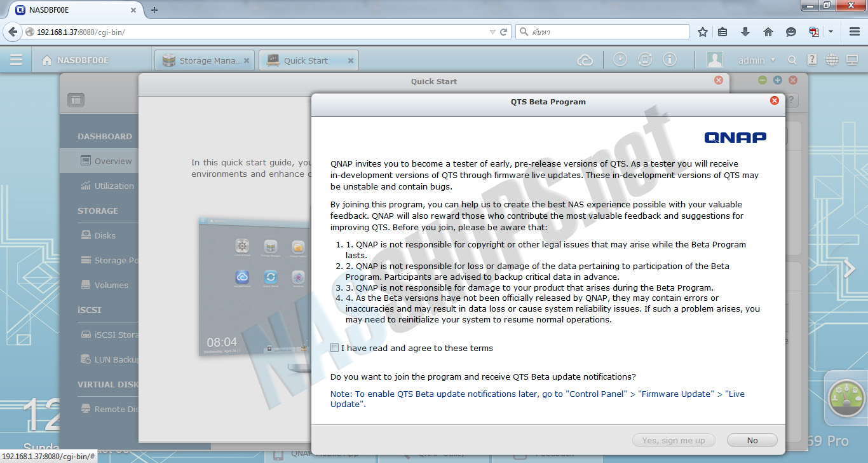The height and width of the screenshot is (463, 868).
Task: Click the STORAGE section heading
Action: [98, 211]
